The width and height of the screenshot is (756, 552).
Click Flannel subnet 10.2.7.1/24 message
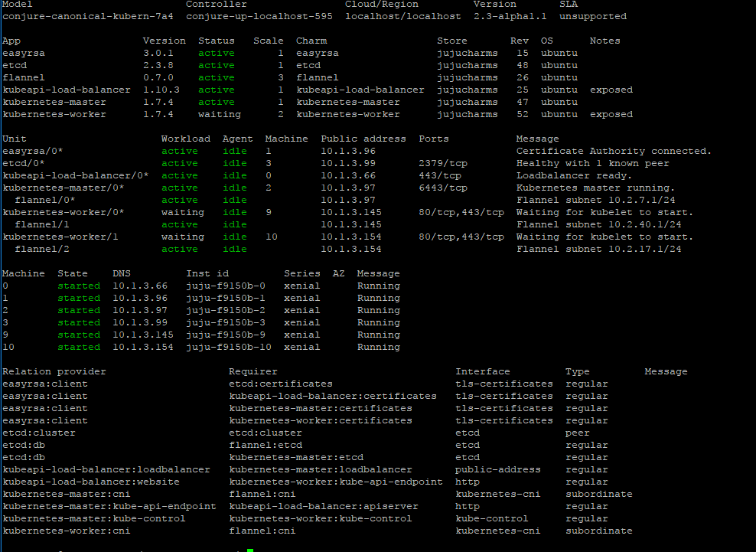[x=595, y=201]
